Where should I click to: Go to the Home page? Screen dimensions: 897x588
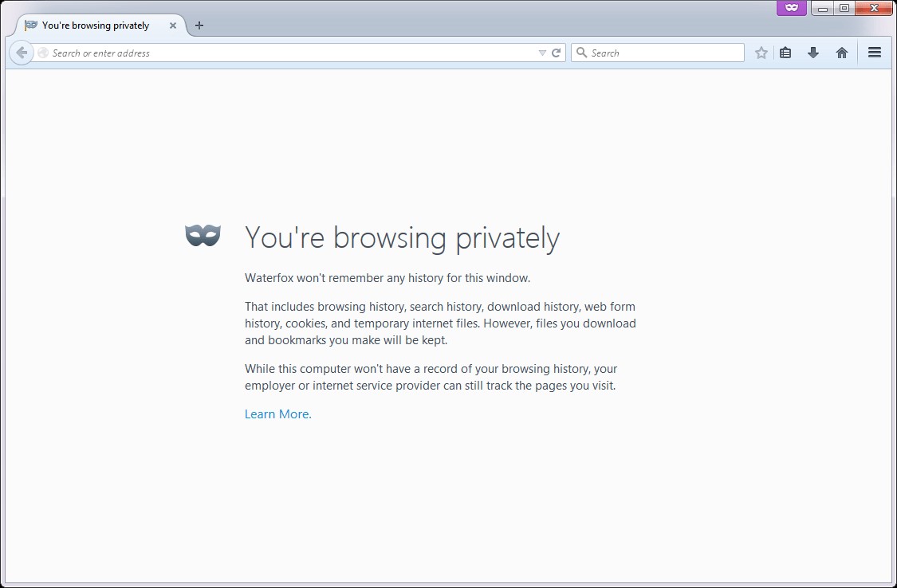click(842, 53)
